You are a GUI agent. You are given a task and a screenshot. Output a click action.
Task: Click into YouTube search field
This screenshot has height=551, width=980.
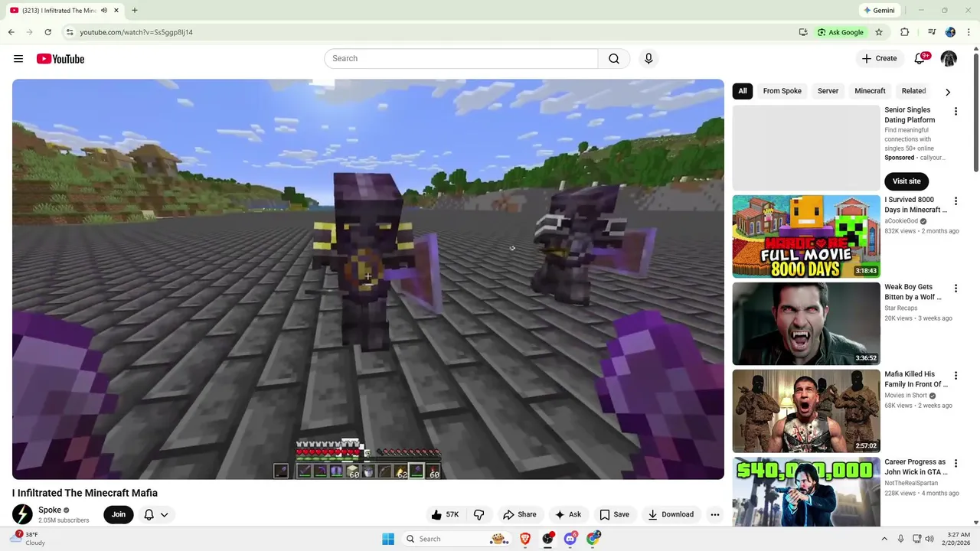coord(461,59)
